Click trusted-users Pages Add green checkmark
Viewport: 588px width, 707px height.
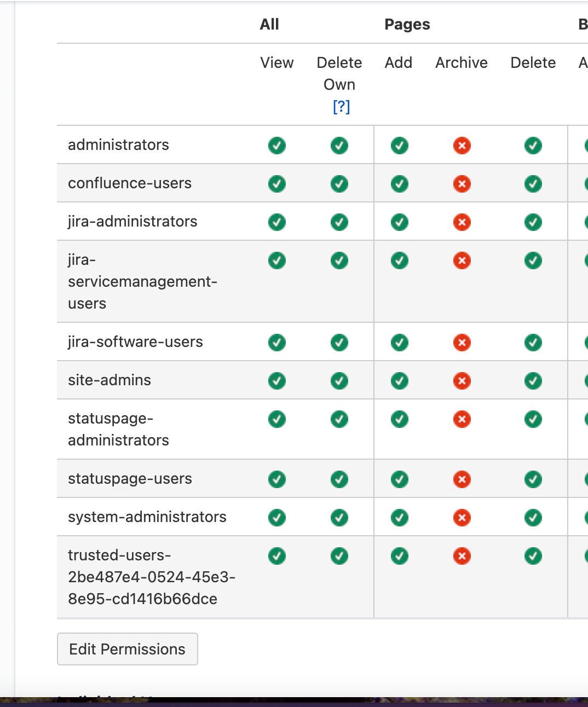(x=400, y=556)
